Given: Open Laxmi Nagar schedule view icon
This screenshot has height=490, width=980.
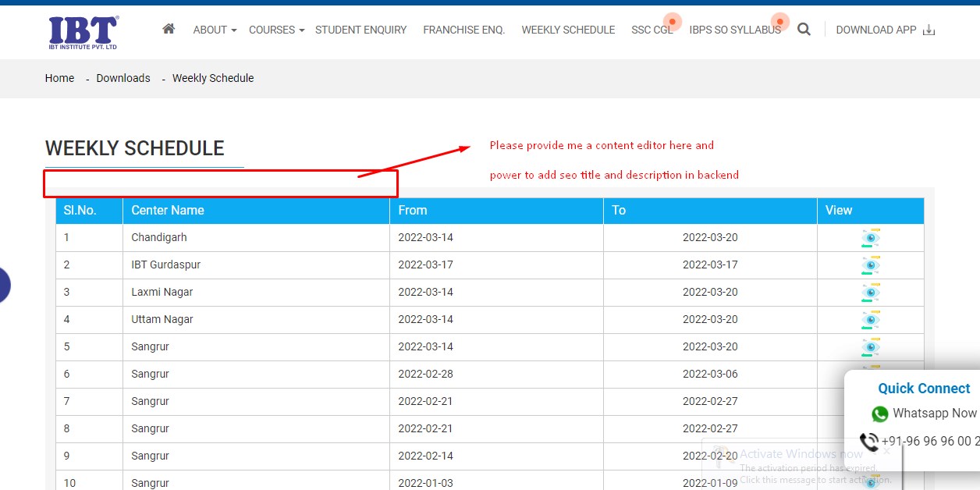Looking at the screenshot, I should (x=870, y=293).
